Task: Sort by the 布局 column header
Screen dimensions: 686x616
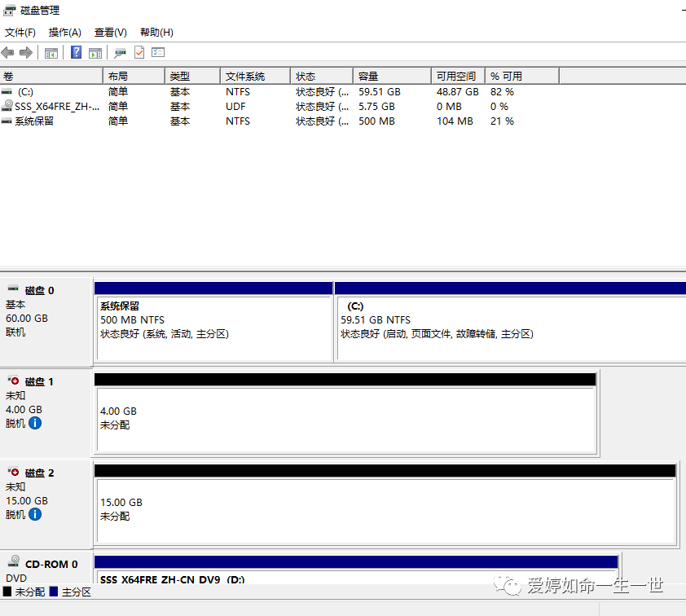Action: (x=134, y=76)
